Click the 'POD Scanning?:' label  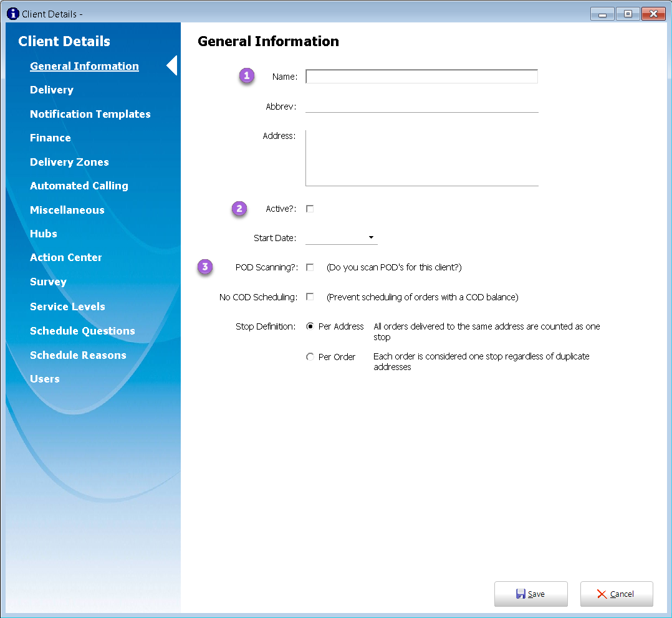click(x=267, y=267)
